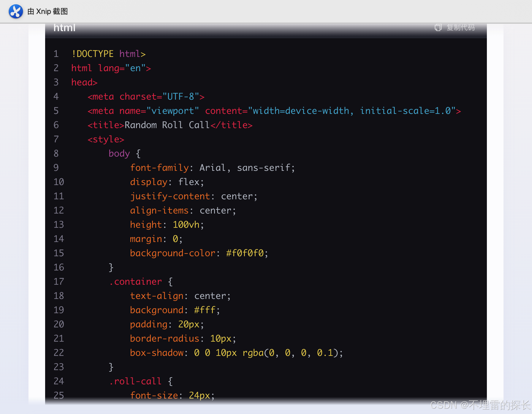The width and height of the screenshot is (532, 414).
Task: Click the height: 100vh; line
Action: tap(167, 225)
